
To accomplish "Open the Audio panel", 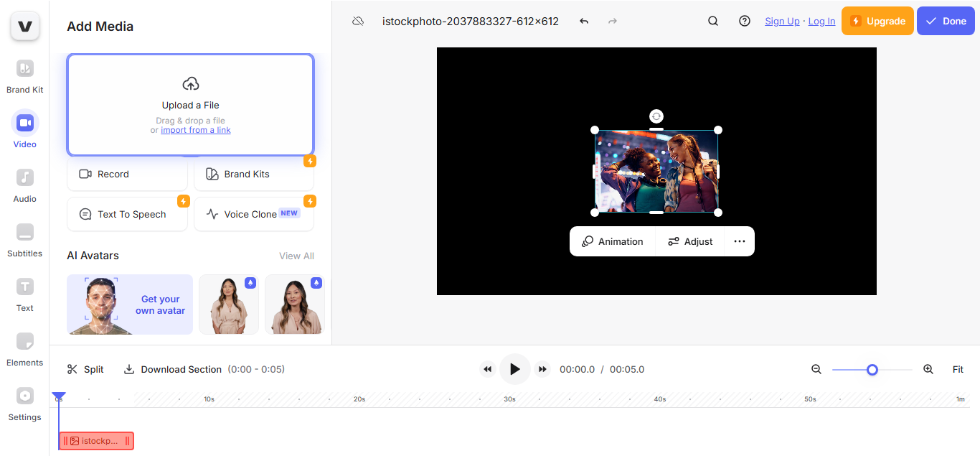I will click(24, 185).
